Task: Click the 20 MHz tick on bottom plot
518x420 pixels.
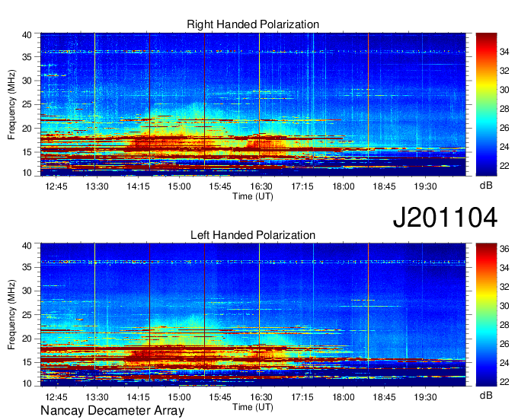Action: click(27, 339)
